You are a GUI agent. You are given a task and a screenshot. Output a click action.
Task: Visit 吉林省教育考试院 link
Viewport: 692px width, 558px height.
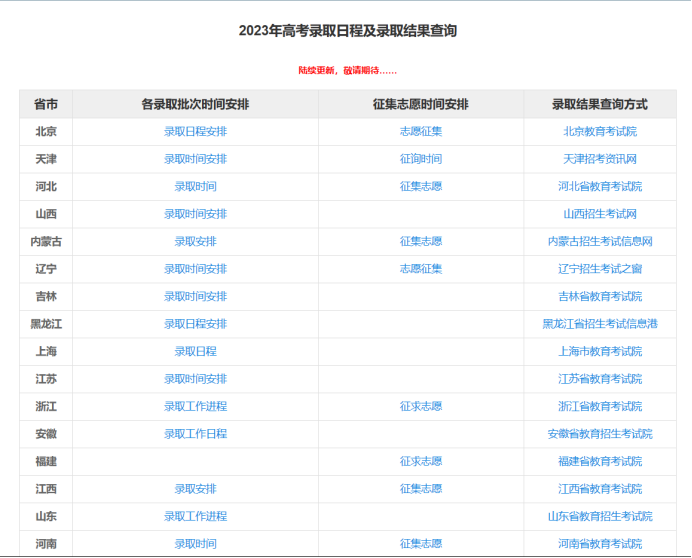point(600,296)
